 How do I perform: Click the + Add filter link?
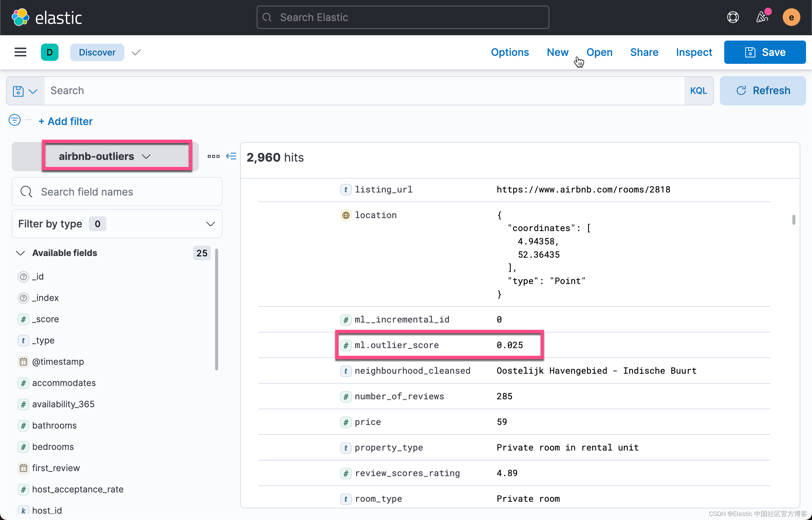click(x=66, y=121)
